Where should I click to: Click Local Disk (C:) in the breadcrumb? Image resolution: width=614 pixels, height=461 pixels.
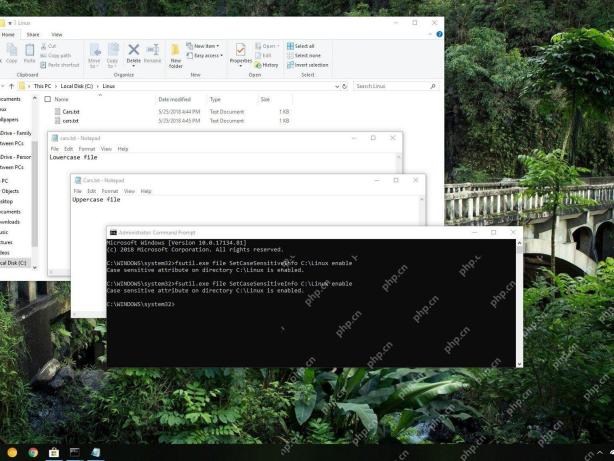77,86
